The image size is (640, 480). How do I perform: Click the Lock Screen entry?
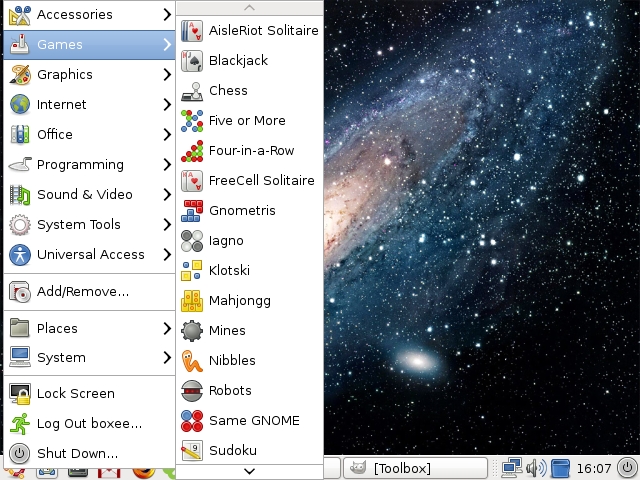pos(89,393)
